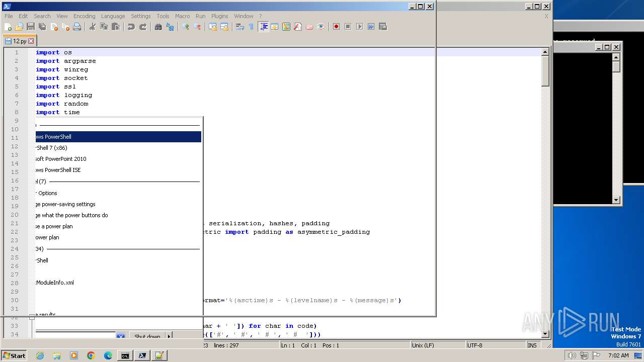This screenshot has width=644, height=362.
Task: Save recorded macro icon
Action: click(x=382, y=27)
